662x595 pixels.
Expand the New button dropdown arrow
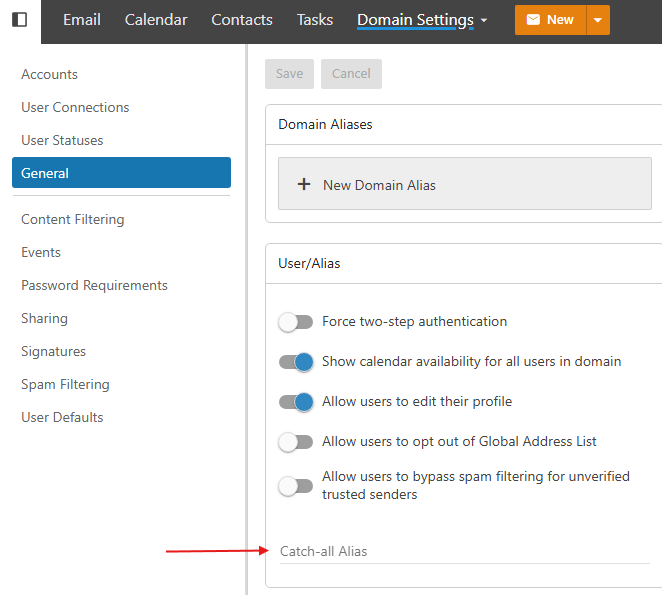[597, 20]
